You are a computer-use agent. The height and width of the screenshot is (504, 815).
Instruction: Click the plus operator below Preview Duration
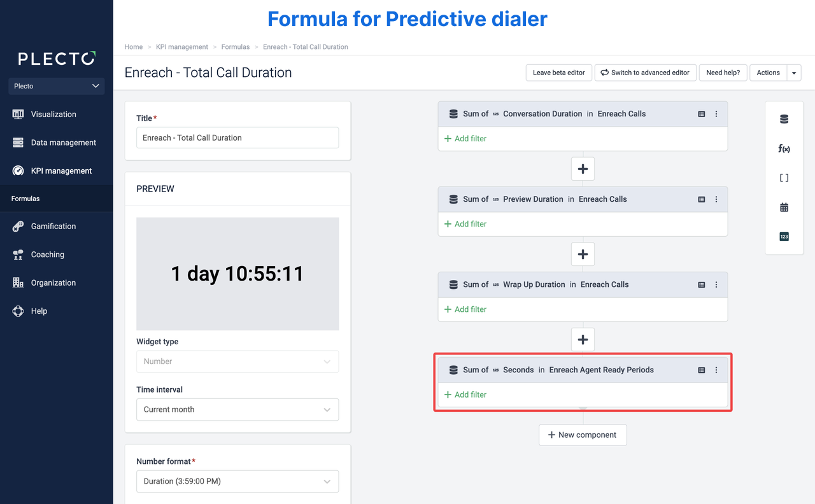[583, 254]
